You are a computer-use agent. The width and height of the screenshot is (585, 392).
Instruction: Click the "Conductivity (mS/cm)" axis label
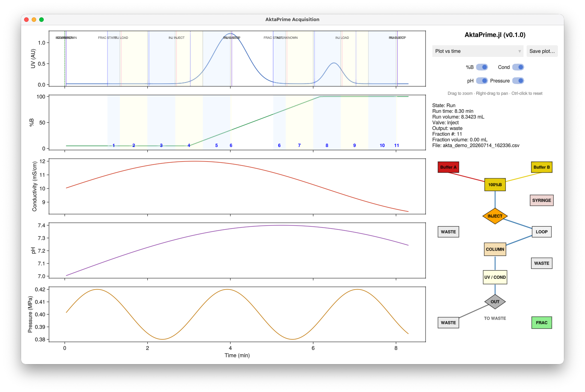point(35,186)
